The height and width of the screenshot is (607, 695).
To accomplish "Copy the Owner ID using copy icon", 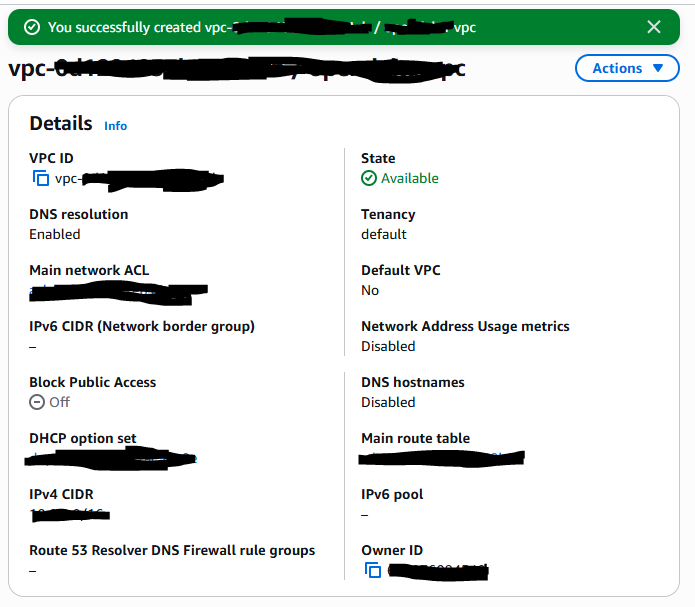I will 373,570.
